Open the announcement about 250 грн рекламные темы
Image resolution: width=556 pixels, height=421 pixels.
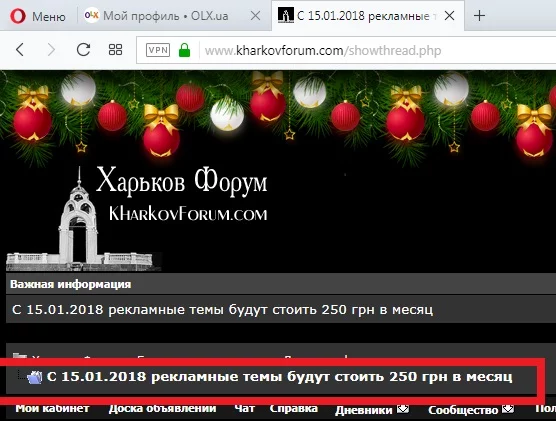point(222,310)
